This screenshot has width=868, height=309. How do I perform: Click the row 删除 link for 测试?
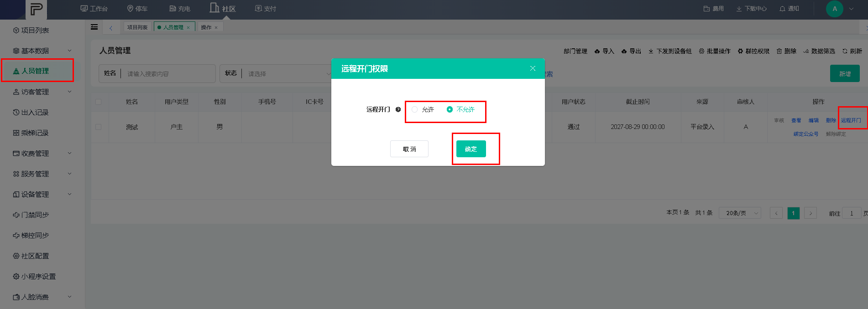[831, 120]
